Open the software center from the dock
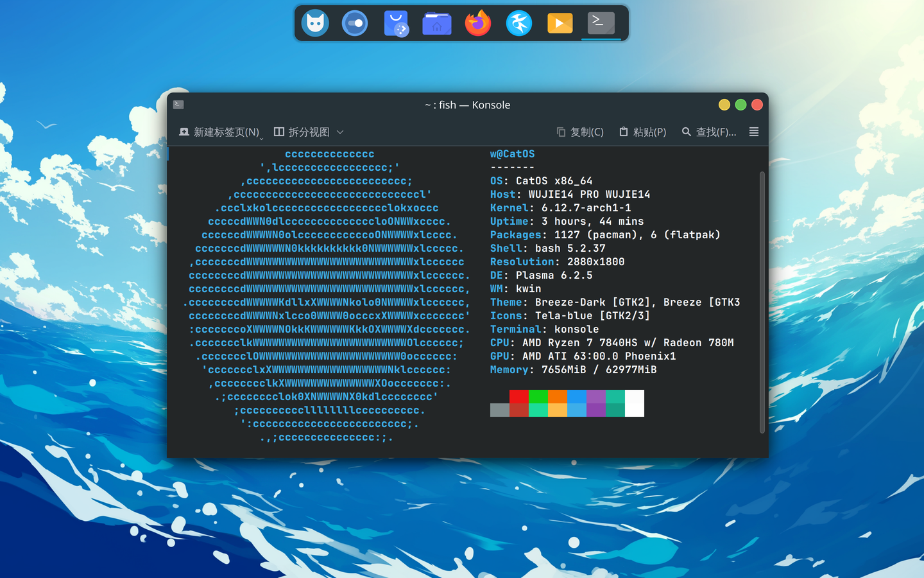The image size is (924, 578). tap(396, 23)
